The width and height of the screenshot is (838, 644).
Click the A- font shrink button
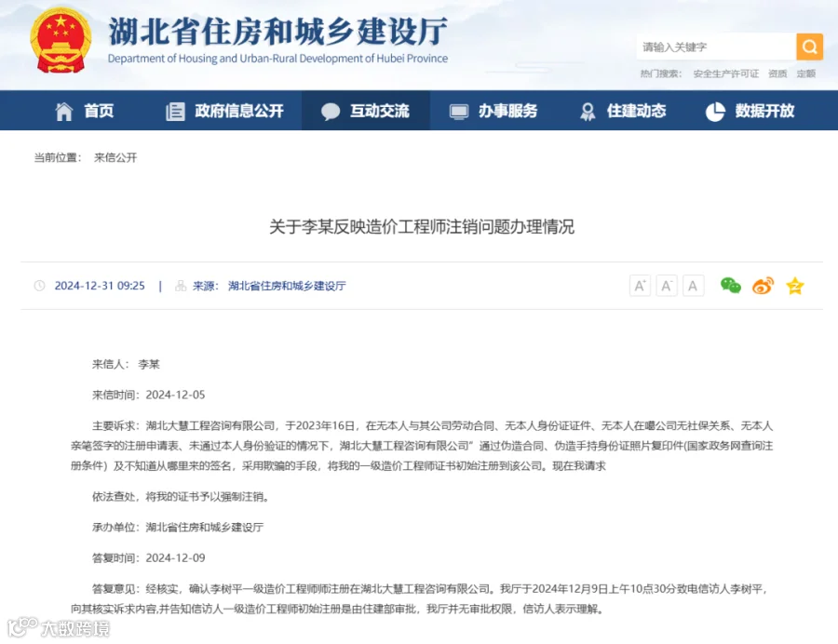tap(666, 286)
